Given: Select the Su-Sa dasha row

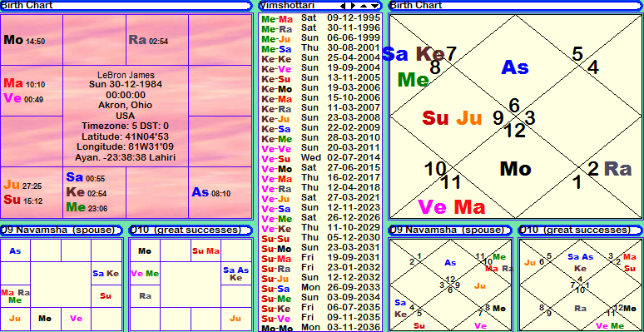Looking at the screenshot, I should [321, 288].
